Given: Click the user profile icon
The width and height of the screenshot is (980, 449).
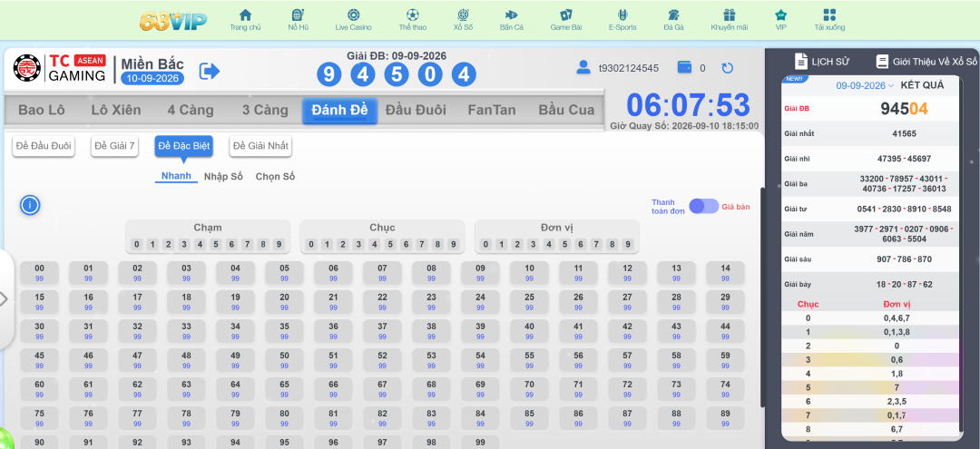Looking at the screenshot, I should (583, 67).
